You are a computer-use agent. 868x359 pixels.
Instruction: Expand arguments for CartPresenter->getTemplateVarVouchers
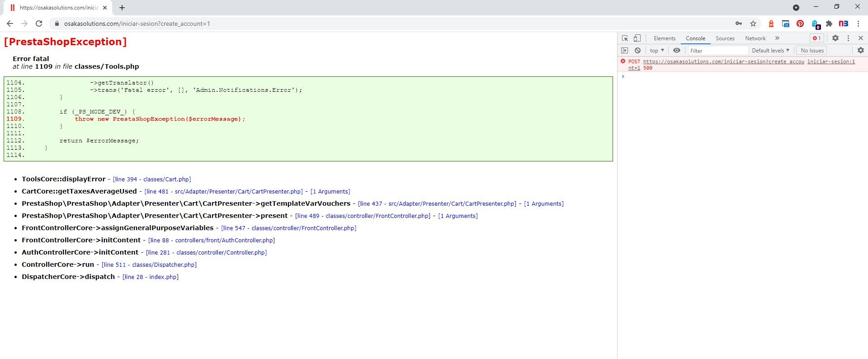point(544,204)
